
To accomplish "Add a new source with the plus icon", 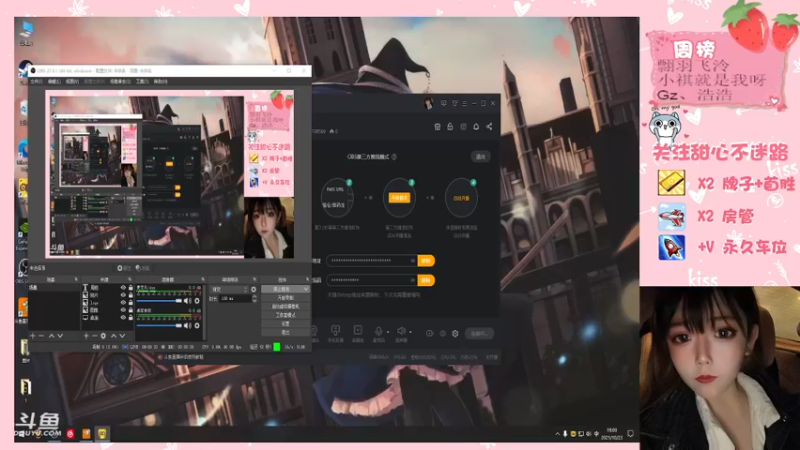I will click(86, 336).
